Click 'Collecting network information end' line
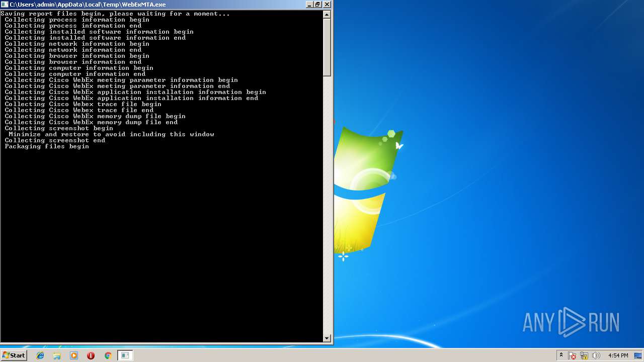This screenshot has height=362, width=644. click(x=73, y=50)
